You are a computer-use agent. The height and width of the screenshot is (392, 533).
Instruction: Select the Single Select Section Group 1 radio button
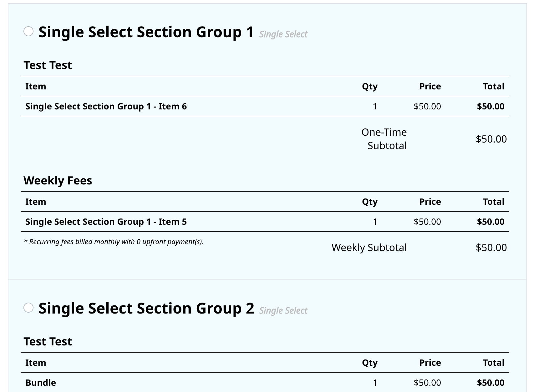tap(28, 31)
